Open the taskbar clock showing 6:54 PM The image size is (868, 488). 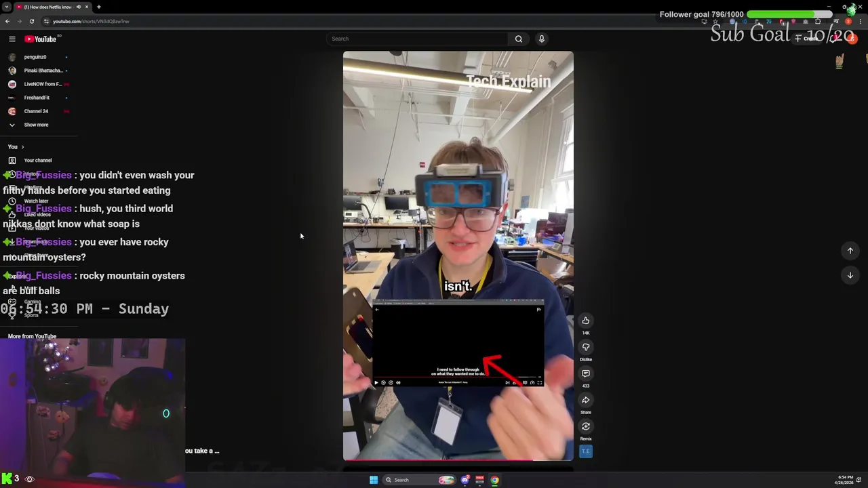coord(846,480)
